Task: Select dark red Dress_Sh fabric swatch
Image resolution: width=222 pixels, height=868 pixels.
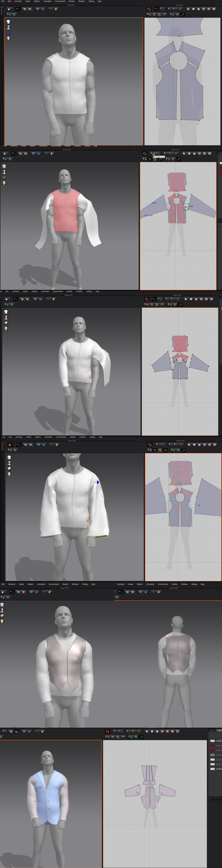Action: point(212,746)
